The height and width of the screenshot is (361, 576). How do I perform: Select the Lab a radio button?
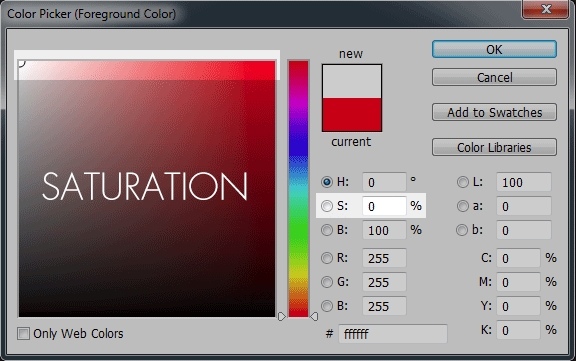[462, 206]
